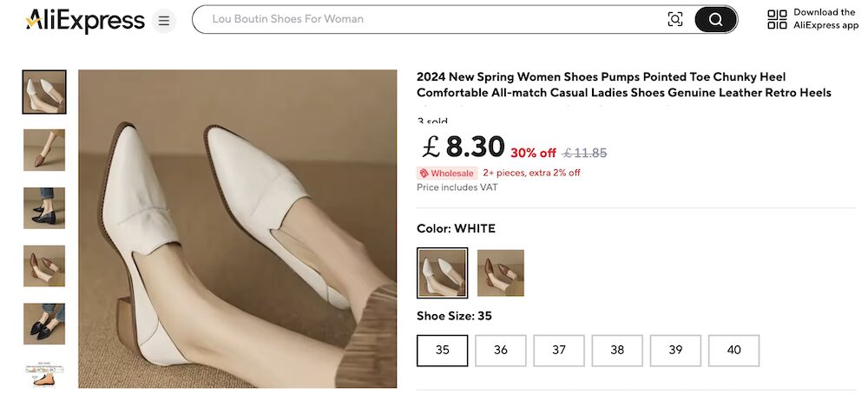Click the QR code app download icon

click(777, 19)
